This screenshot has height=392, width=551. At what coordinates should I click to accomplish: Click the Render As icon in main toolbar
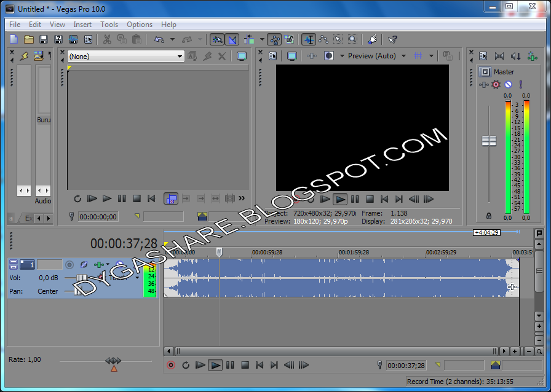(73, 39)
